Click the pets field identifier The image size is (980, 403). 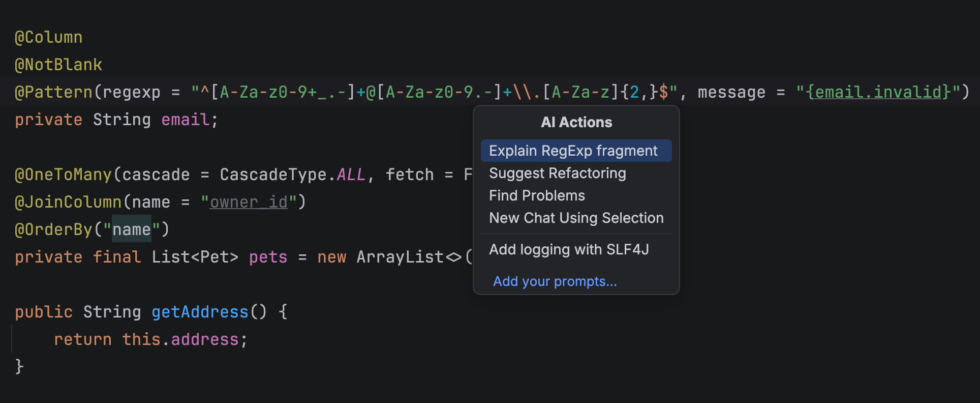click(x=268, y=257)
